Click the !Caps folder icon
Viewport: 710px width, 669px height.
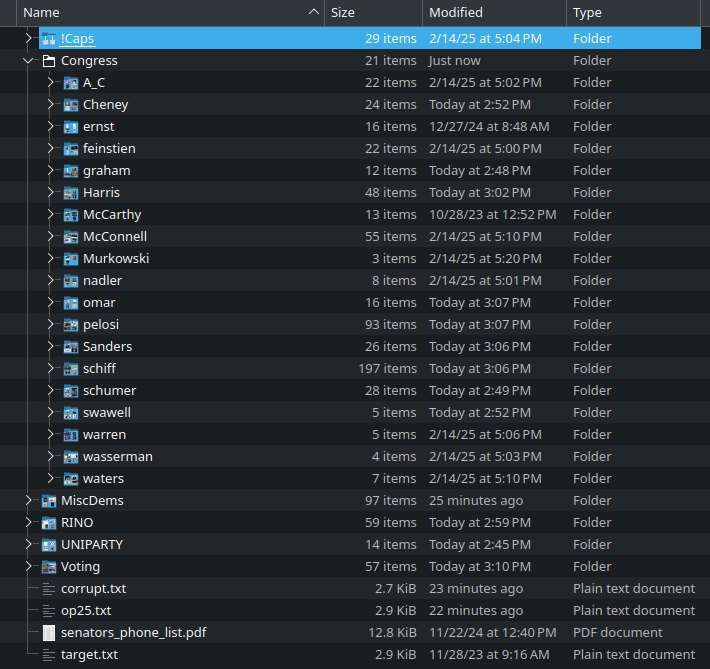[49, 39]
